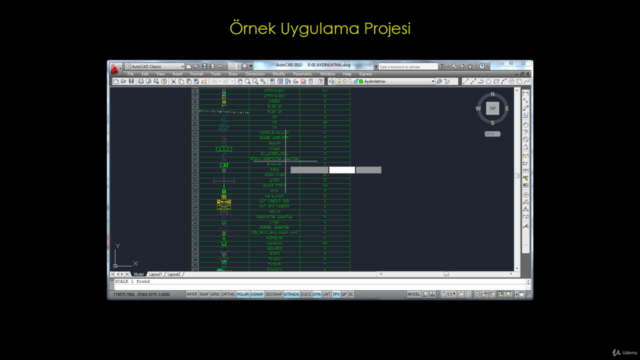Select the Linear dimension tool
Viewport: 640px width, 360px height.
pos(526,93)
